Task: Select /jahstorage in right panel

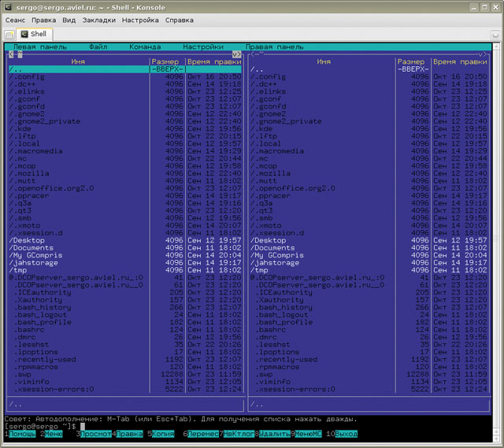Action: (x=369, y=262)
